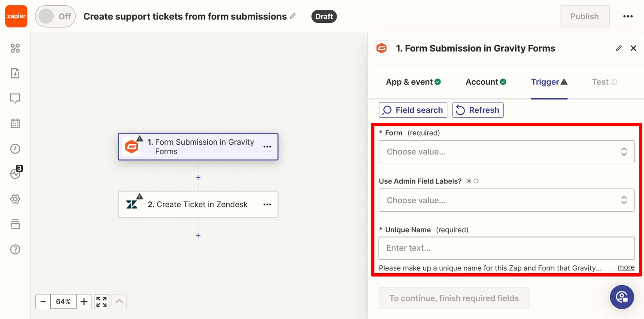Open the status sidebar icon with badge 3
644x319 pixels.
point(16,173)
